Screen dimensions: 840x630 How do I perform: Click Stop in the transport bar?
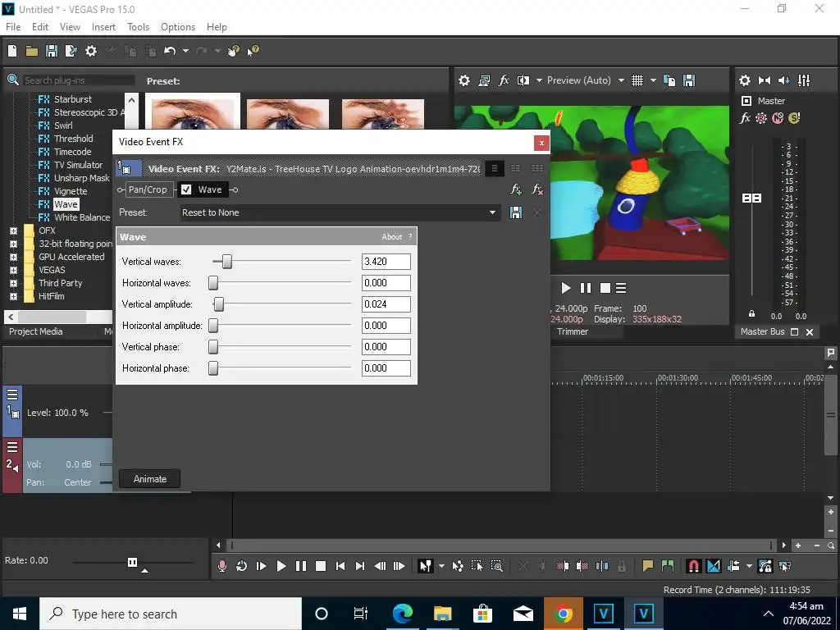click(x=321, y=566)
